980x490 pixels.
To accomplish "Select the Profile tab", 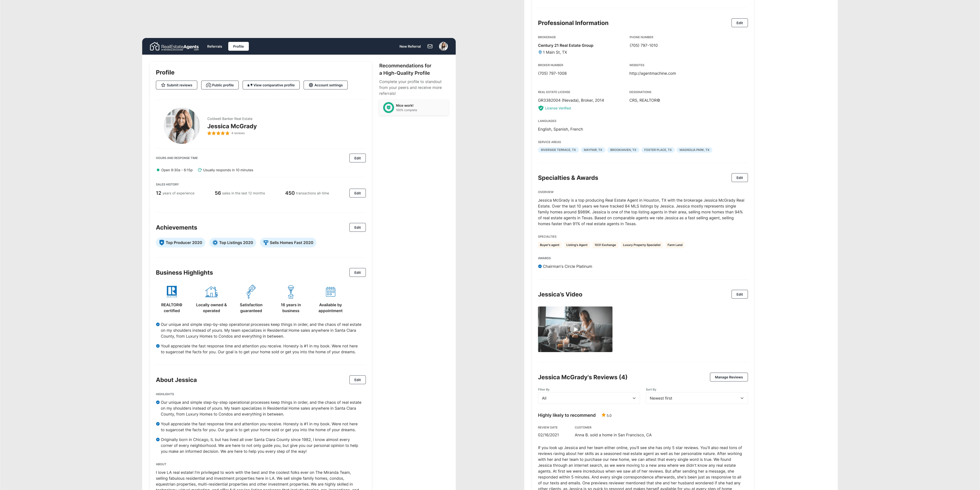I will pos(238,46).
